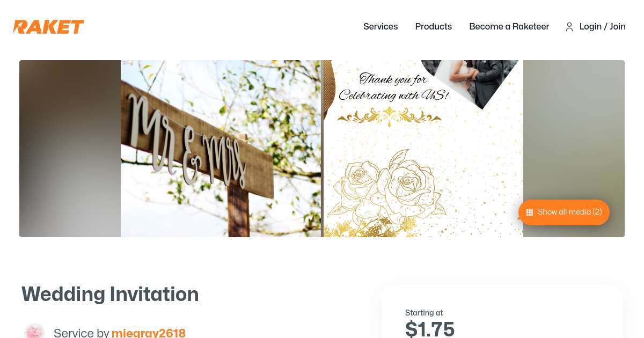Open the Services menu item
This screenshot has height=338, width=644.
pyautogui.click(x=380, y=26)
